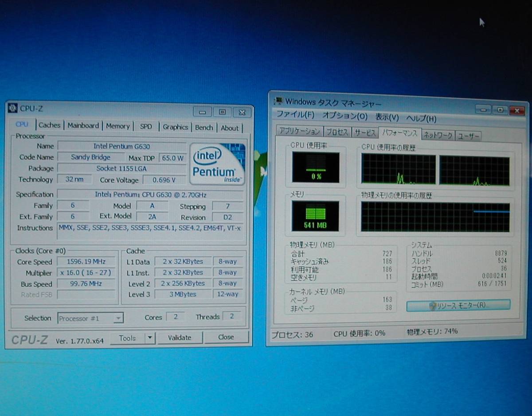Click the Validate button
The height and width of the screenshot is (416, 532).
[180, 338]
